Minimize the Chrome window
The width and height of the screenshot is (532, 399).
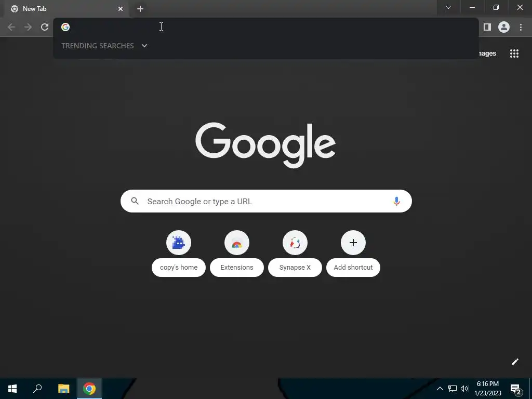click(x=472, y=7)
